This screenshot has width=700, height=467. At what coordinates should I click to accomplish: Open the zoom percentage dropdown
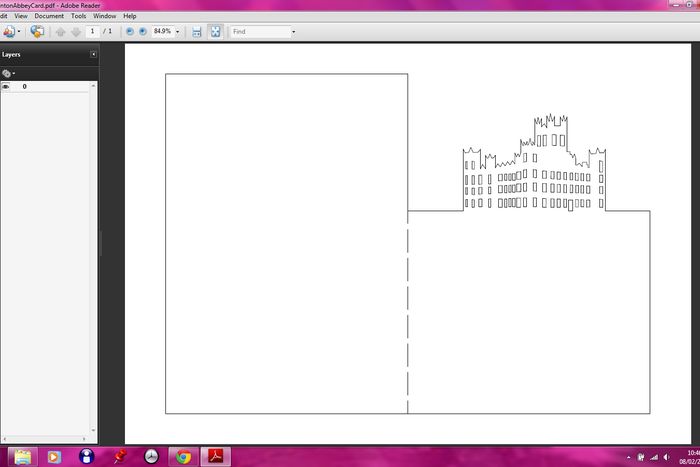click(x=178, y=32)
